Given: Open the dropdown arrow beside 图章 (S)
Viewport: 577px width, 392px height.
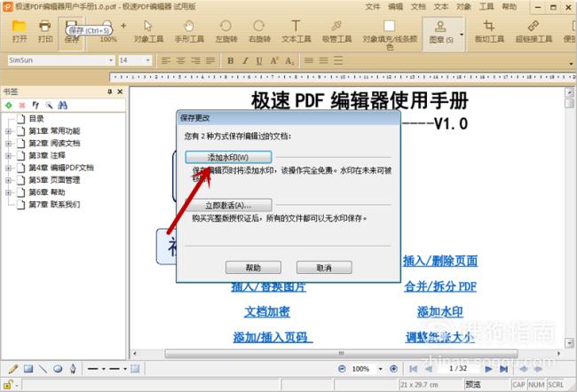Looking at the screenshot, I should 462,35.
